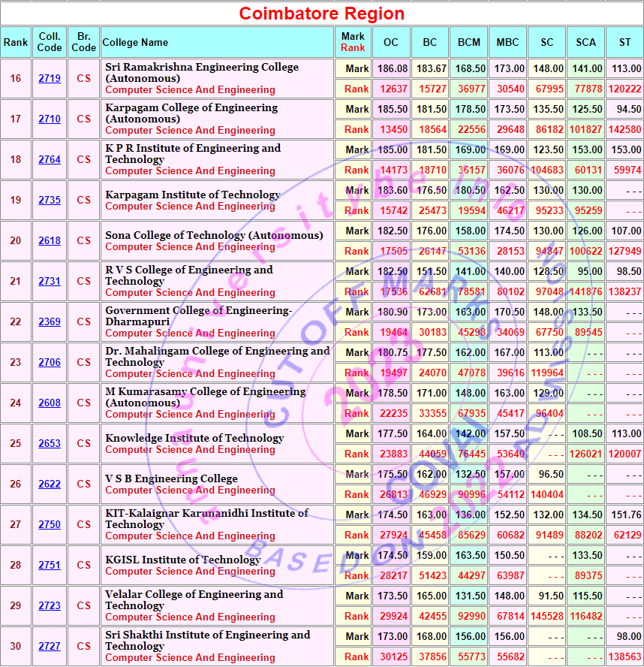This screenshot has width=644, height=667.
Task: Click Knowledge Institute code link 2653
Action: tap(50, 444)
